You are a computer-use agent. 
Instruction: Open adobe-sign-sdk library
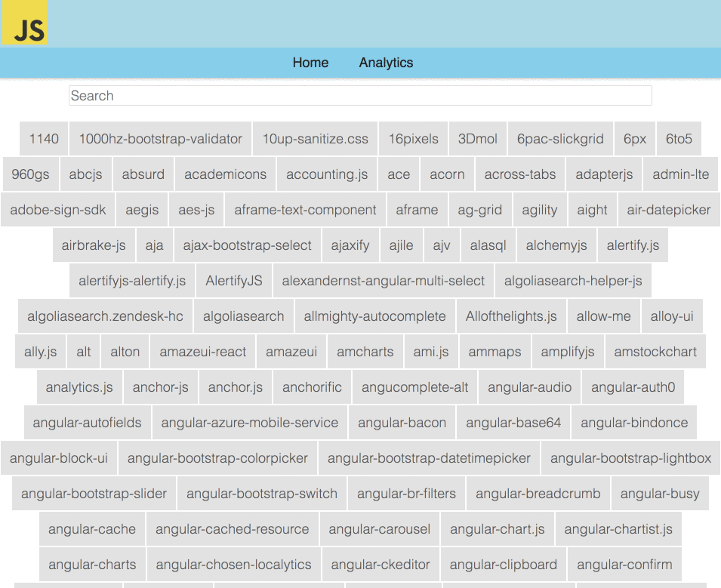(x=57, y=210)
